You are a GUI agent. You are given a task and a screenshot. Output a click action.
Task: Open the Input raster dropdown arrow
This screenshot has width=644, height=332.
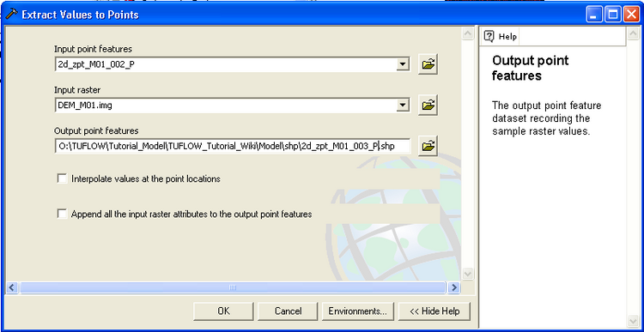click(404, 105)
